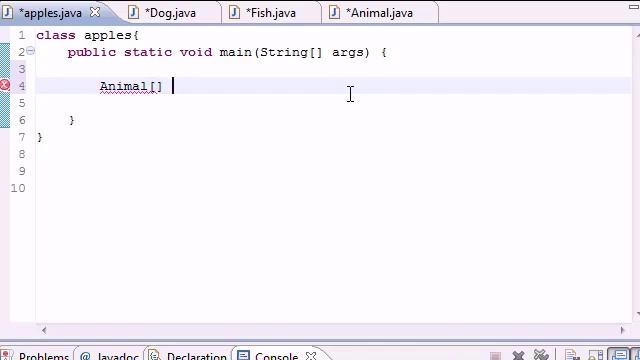Click the left arrow of horizontal scrollbar
This screenshot has height=360, width=640.
point(44,330)
